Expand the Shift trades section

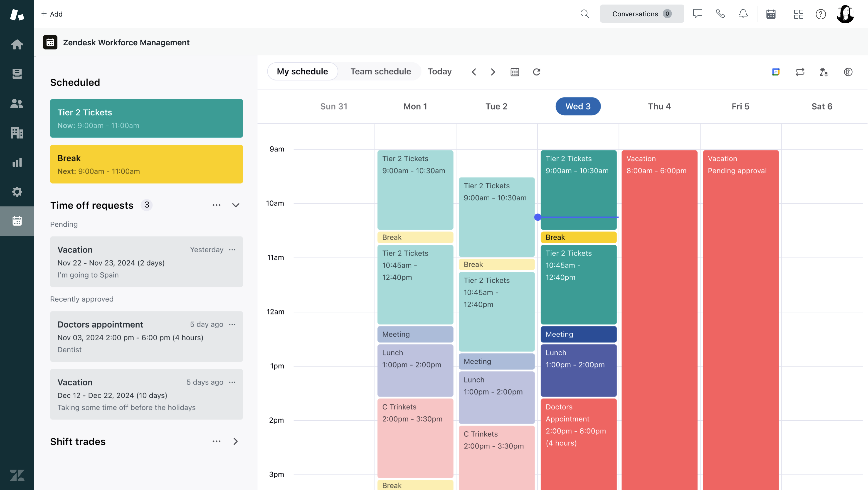pos(236,441)
